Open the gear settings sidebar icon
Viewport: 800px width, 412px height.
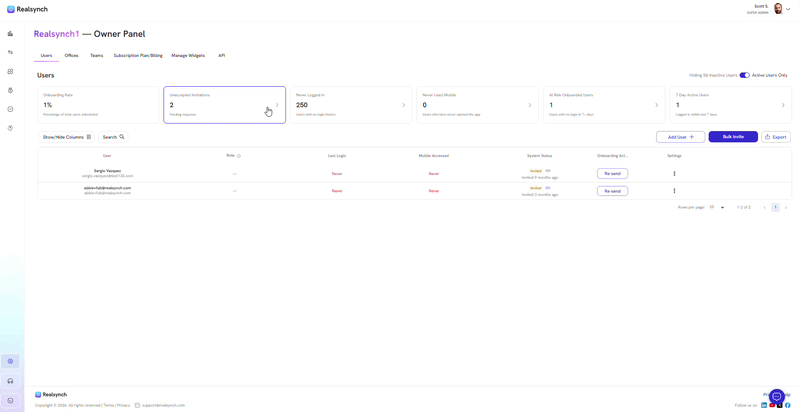tap(10, 361)
